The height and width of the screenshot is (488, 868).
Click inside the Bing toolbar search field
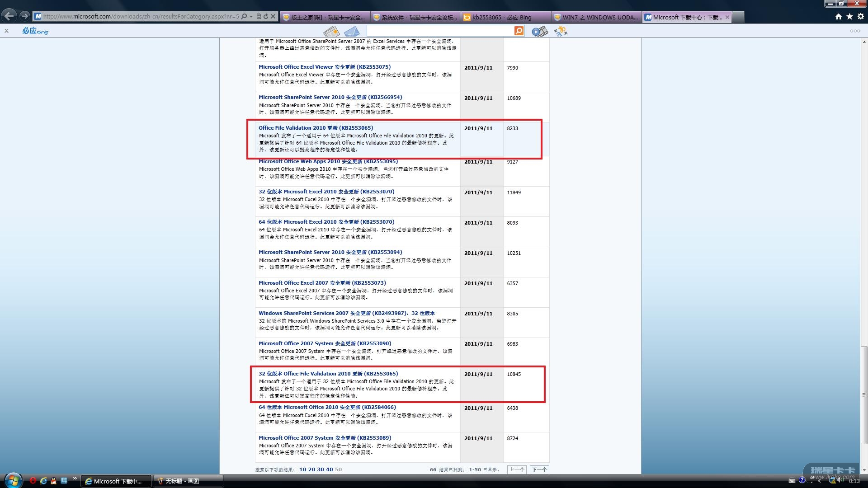(x=439, y=31)
